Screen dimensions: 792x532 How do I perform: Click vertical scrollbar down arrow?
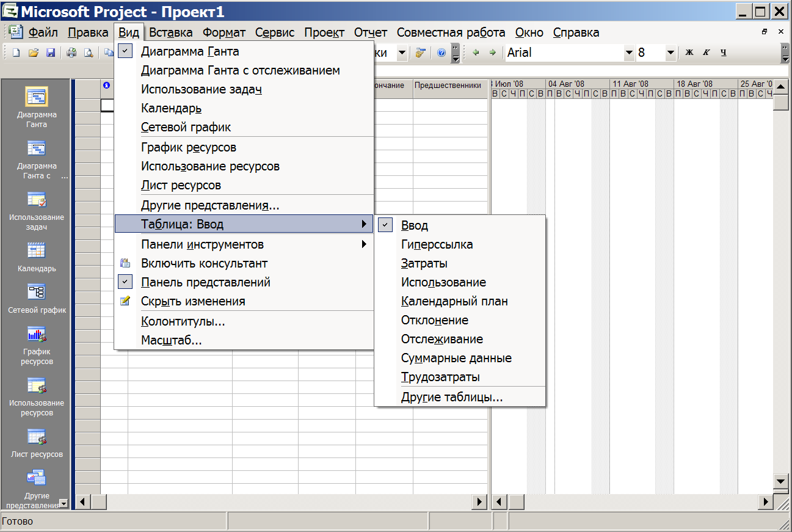(x=781, y=481)
